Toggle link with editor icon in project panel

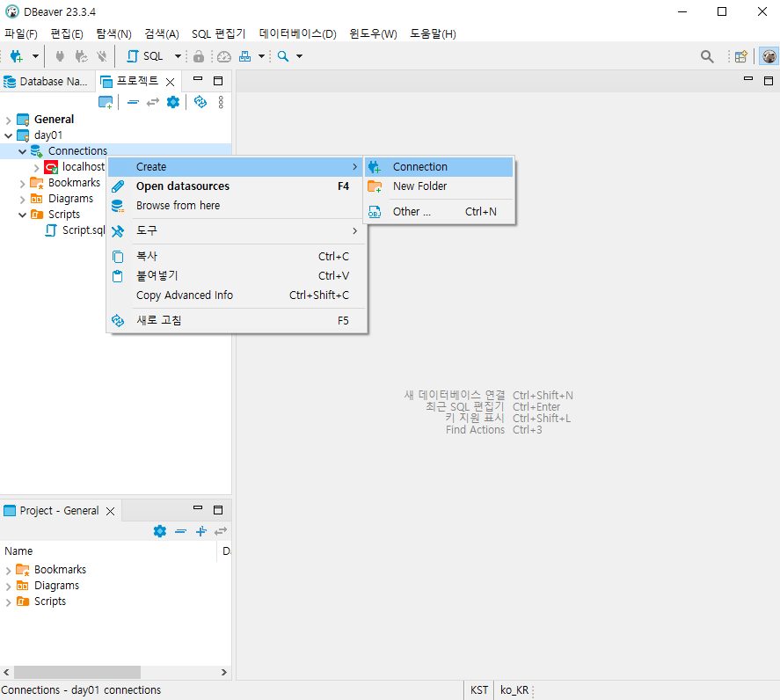point(153,102)
